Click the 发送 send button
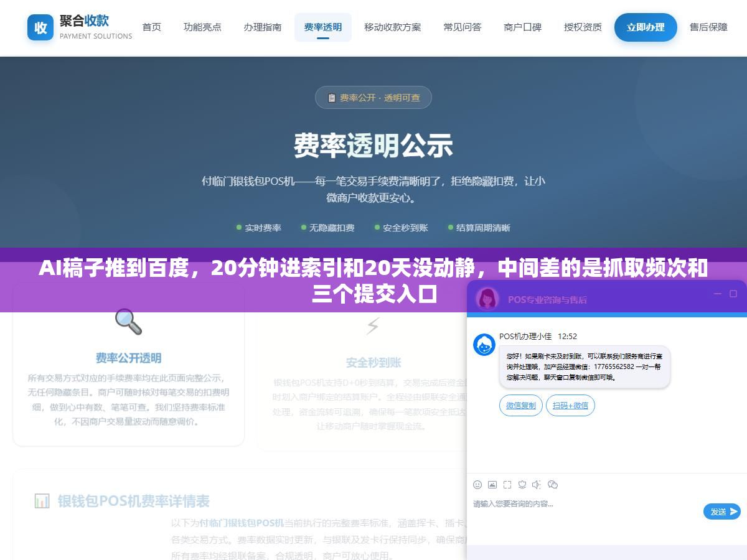 click(722, 511)
